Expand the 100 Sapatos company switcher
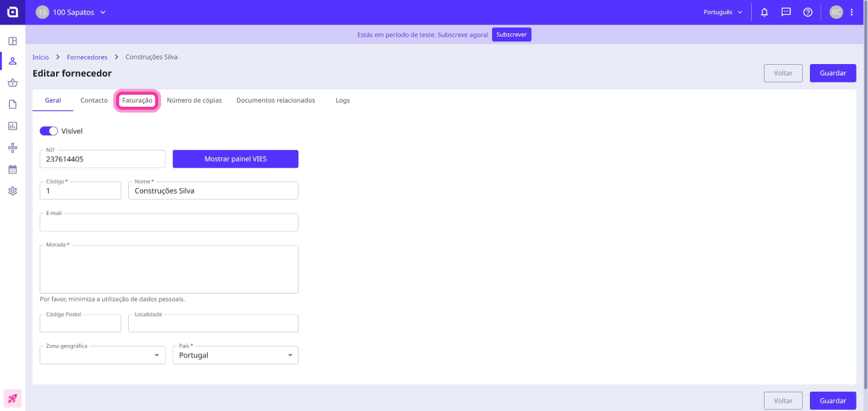 [x=71, y=12]
